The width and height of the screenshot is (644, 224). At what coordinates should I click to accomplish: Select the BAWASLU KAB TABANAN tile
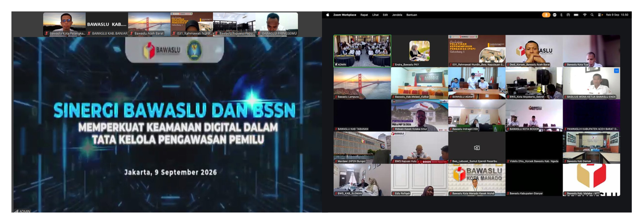(362, 115)
